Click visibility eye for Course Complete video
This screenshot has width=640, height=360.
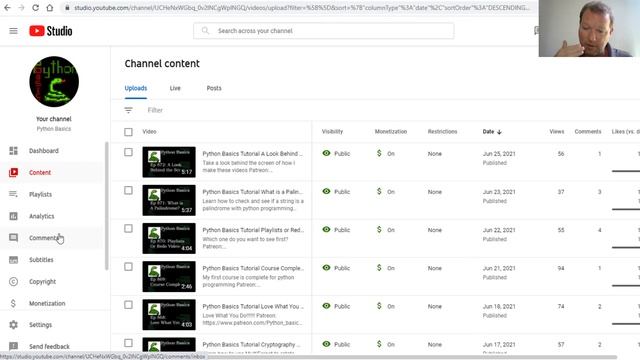(x=326, y=267)
